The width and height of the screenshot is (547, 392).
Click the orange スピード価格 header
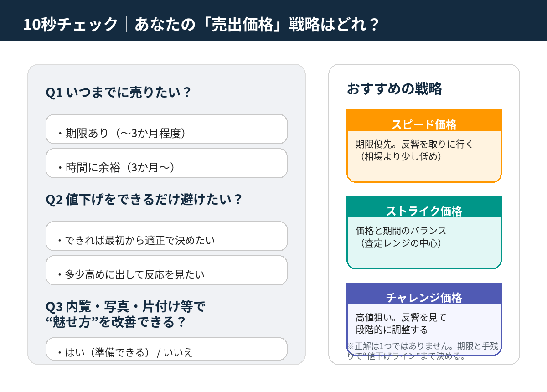pyautogui.click(x=424, y=124)
